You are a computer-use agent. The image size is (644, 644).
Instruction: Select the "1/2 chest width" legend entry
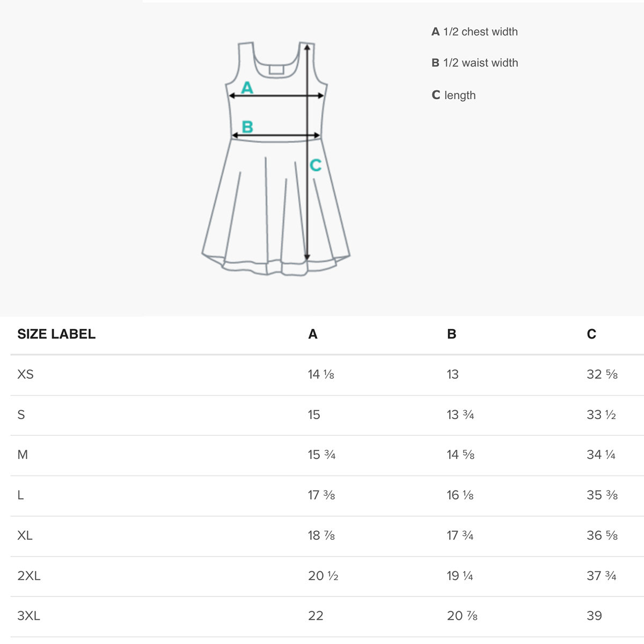pyautogui.click(x=474, y=32)
